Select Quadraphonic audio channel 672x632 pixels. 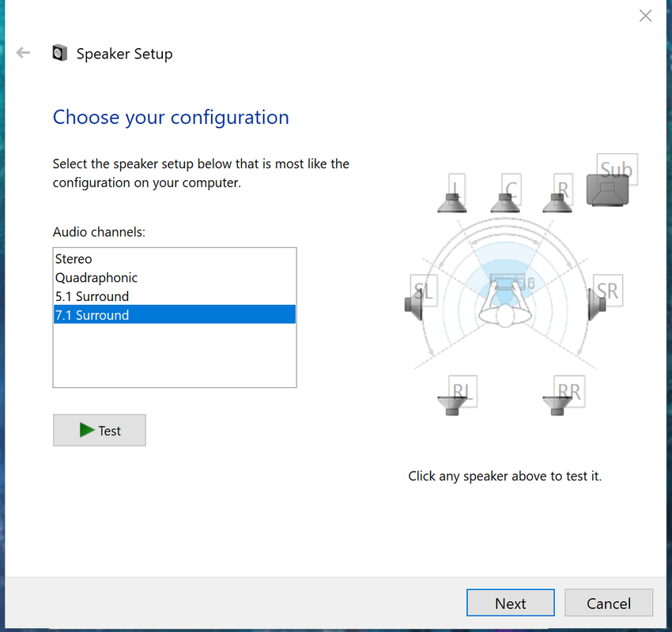pos(175,277)
